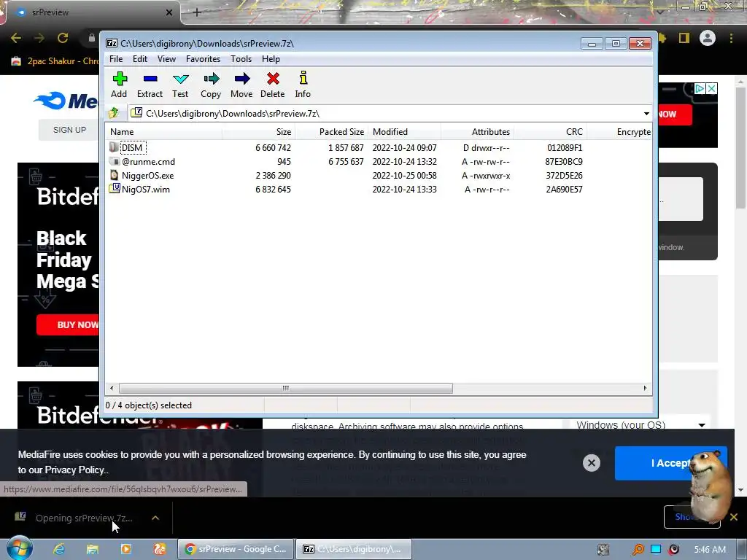
Task: Click the Chrome back arrow
Action: point(16,38)
